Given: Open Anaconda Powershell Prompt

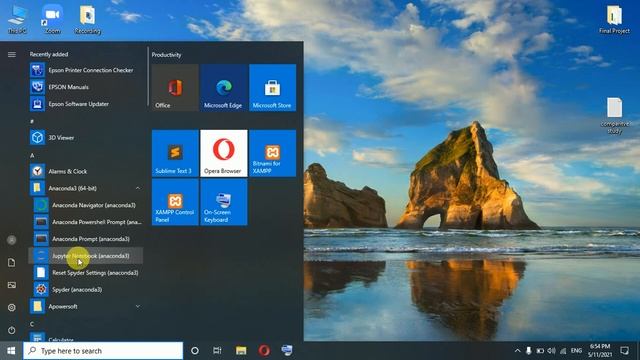Looking at the screenshot, I should [x=86, y=222].
